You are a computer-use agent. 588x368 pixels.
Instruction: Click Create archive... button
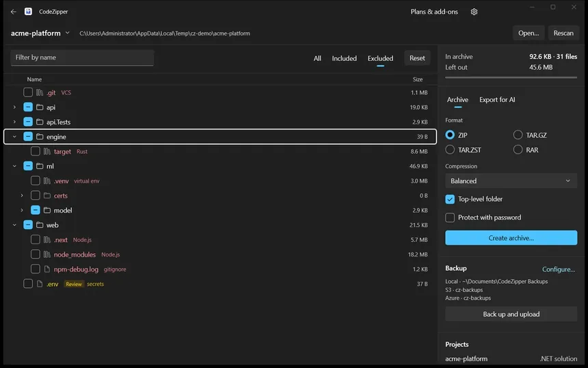coord(511,238)
